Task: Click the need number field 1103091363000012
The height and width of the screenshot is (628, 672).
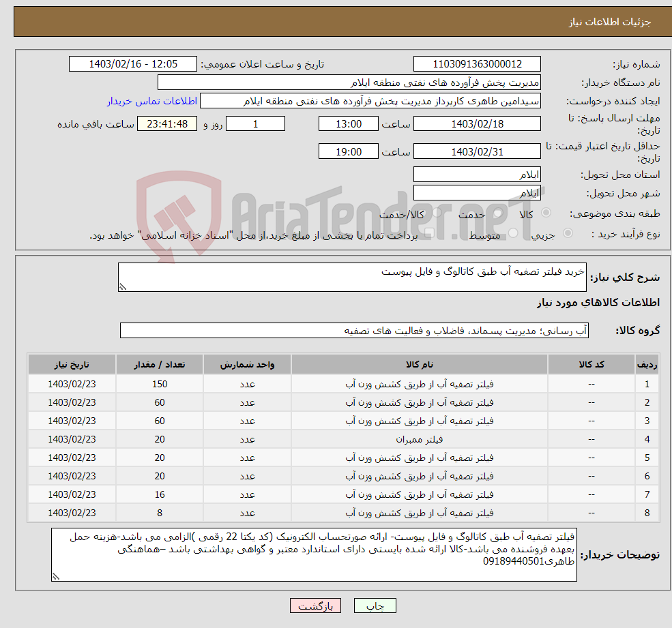Action: click(477, 64)
